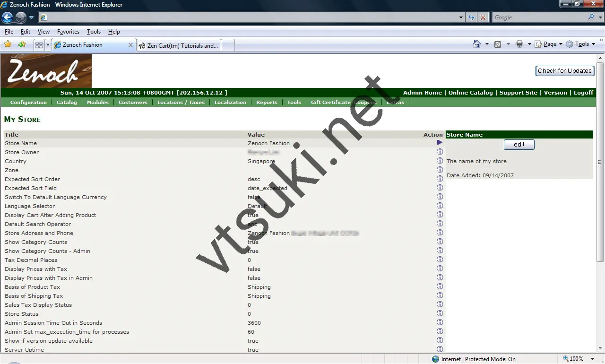Close the Zenoch Fashion tab
Screen dimensions: 605x364
click(x=131, y=45)
